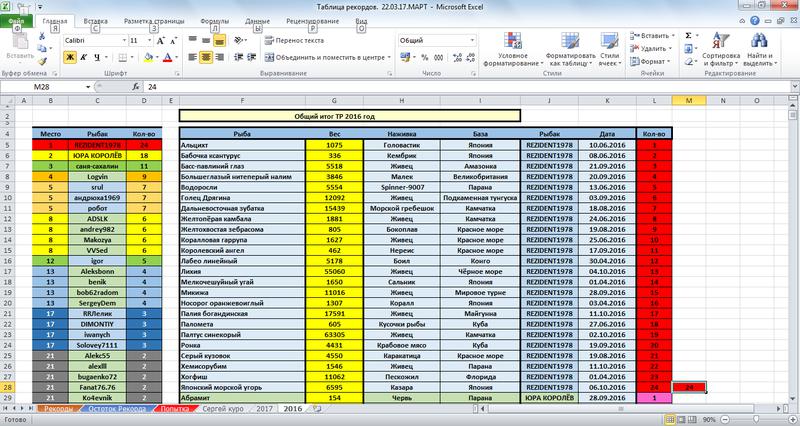Screen dimensions: 800x426
Task: Toggle bold formatting
Action: (70, 58)
